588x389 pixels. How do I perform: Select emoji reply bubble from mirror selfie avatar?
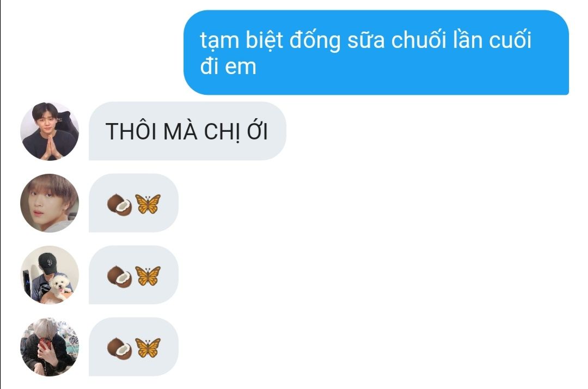pos(133,347)
